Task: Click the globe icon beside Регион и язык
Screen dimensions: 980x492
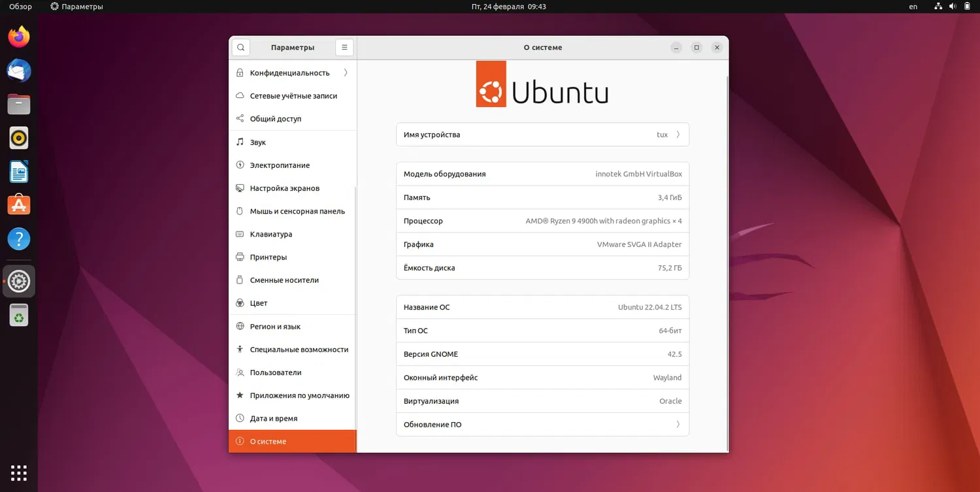Action: (x=240, y=327)
